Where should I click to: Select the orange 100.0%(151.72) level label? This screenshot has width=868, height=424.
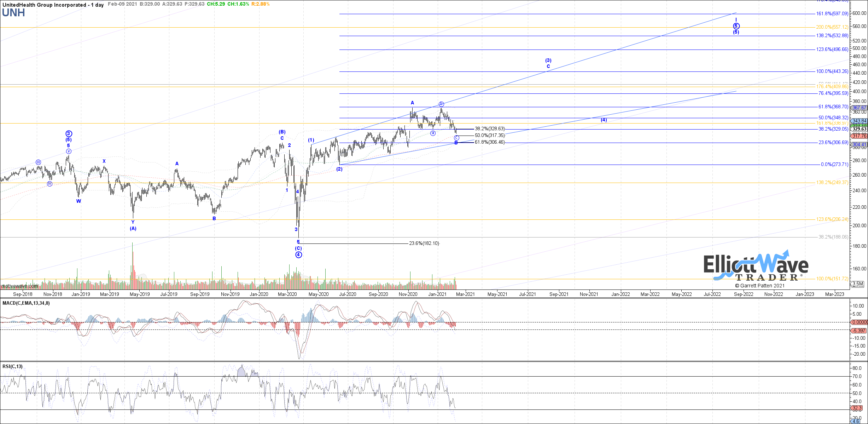[832, 279]
